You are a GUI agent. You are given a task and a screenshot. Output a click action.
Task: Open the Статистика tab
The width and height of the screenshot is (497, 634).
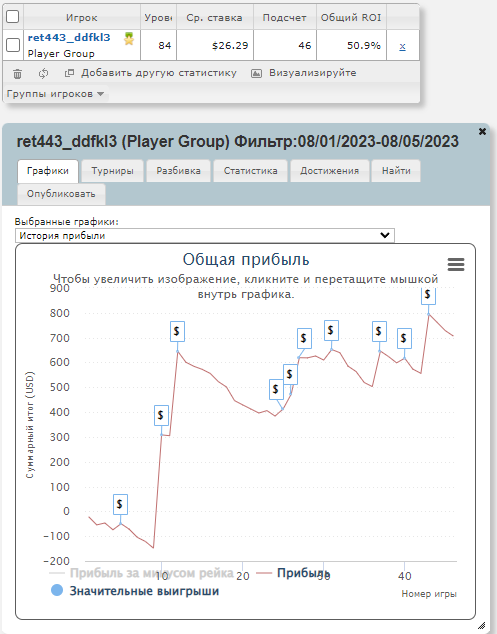click(x=250, y=171)
